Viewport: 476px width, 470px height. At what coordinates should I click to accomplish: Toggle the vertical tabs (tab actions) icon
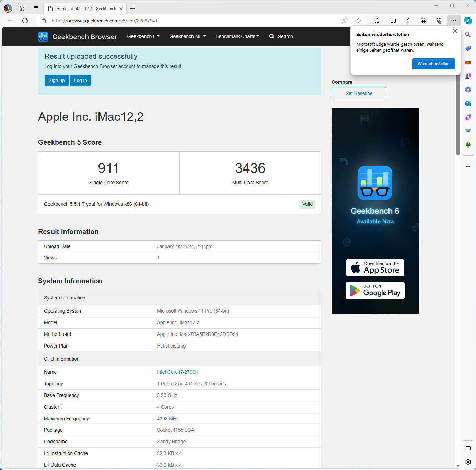(36, 9)
